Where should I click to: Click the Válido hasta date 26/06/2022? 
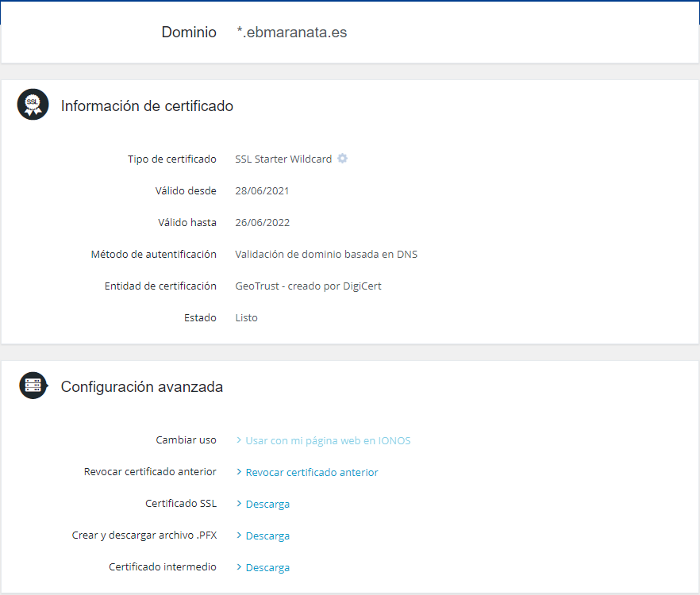pos(262,223)
